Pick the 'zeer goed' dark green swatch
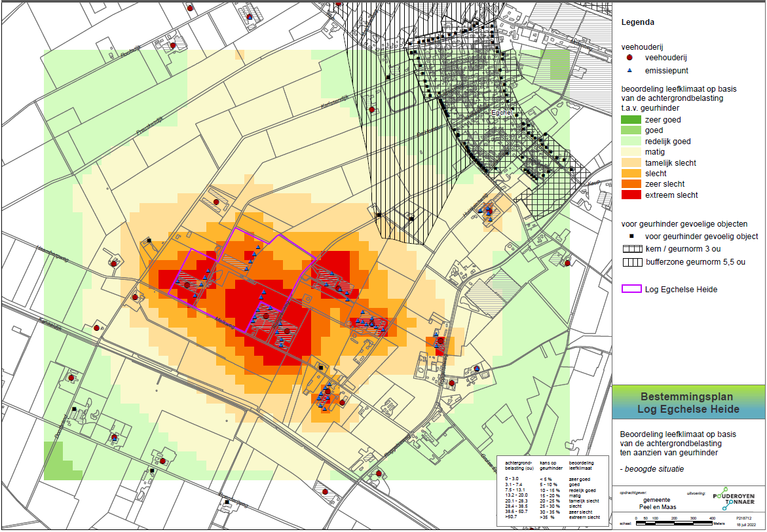The height and width of the screenshot is (532, 767). 631,120
